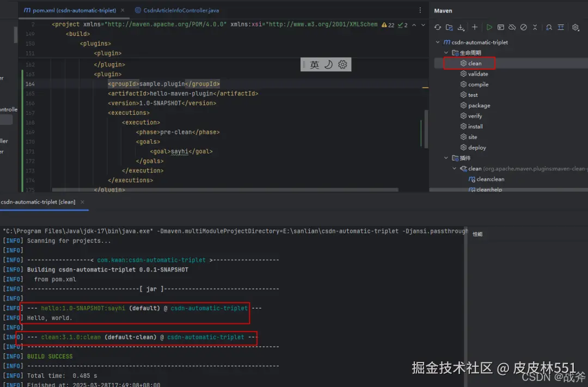Viewport: 588px width, 387px height.
Task: Click Hello, world. console output line
Action: point(50,318)
